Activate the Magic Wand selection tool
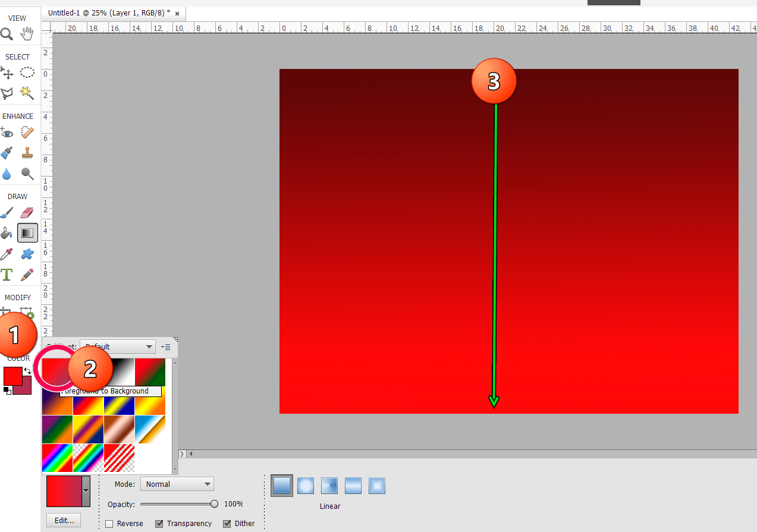This screenshot has width=757, height=532. pyautogui.click(x=26, y=92)
